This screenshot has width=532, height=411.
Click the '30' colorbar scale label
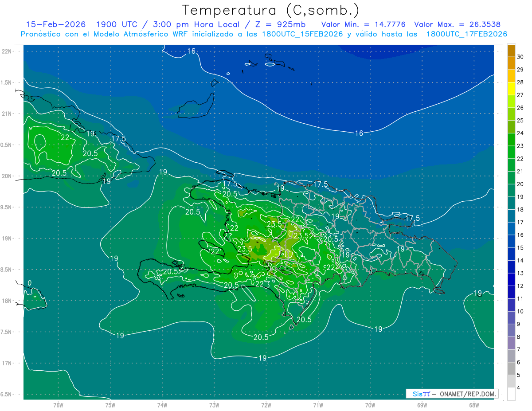point(520,57)
